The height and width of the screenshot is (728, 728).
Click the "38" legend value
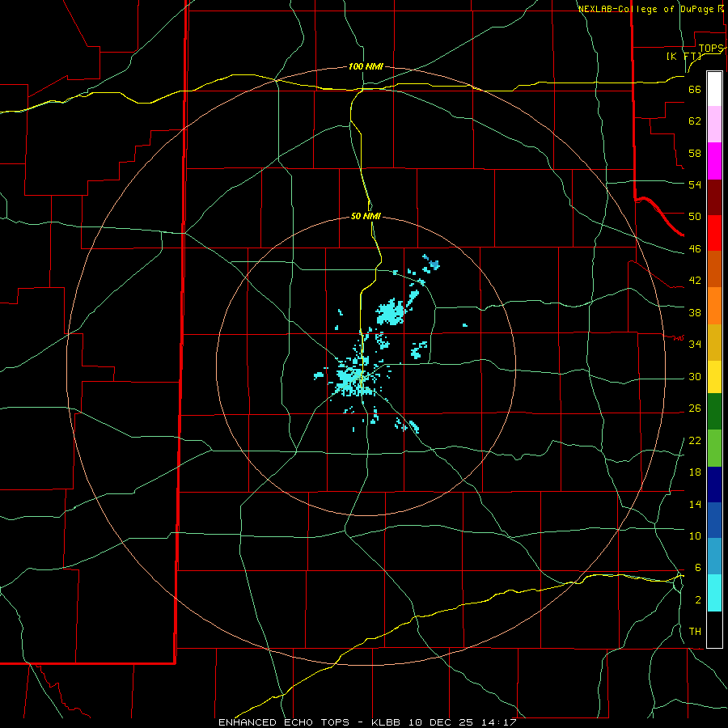[695, 312]
